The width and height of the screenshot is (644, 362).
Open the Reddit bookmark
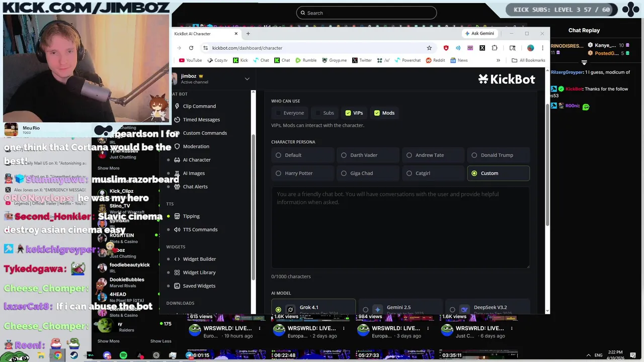pyautogui.click(x=435, y=60)
